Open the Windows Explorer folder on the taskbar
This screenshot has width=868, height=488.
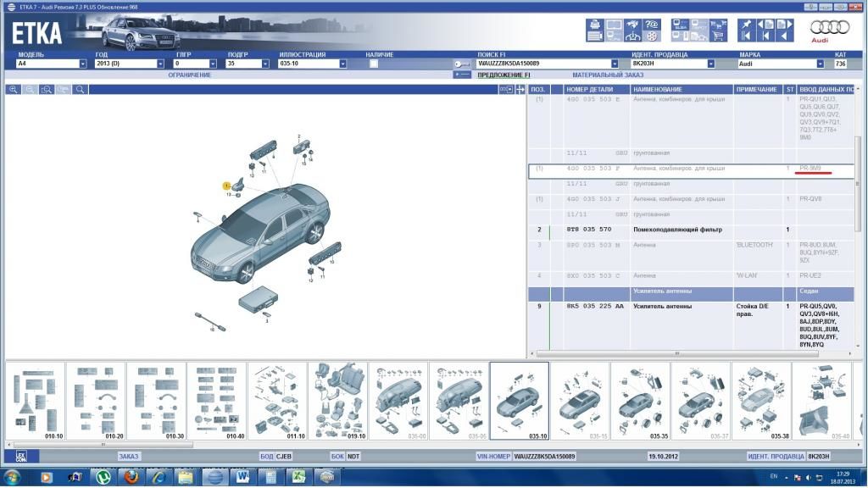186,477
